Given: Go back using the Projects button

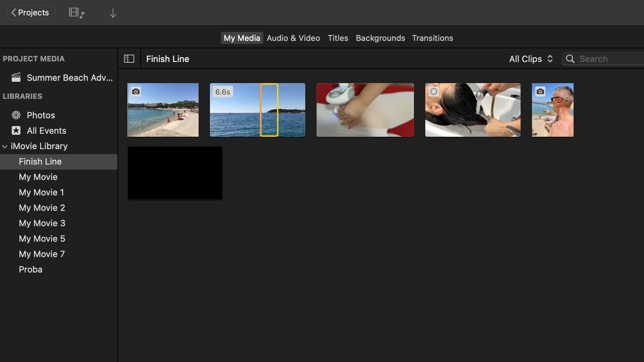Looking at the screenshot, I should click(x=31, y=13).
